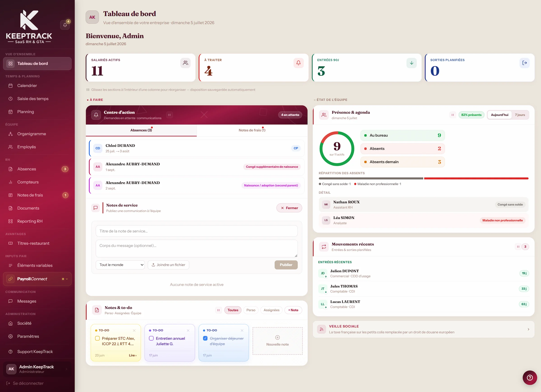Click the 4 en attente badge
Screen dimensions: 541x392
click(x=290, y=115)
